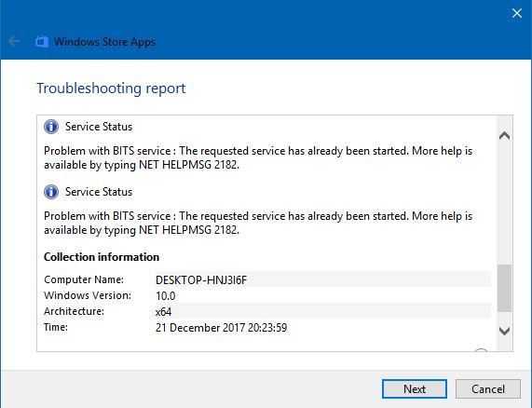
Task: Click the second BITS service problem message
Action: coord(258,223)
